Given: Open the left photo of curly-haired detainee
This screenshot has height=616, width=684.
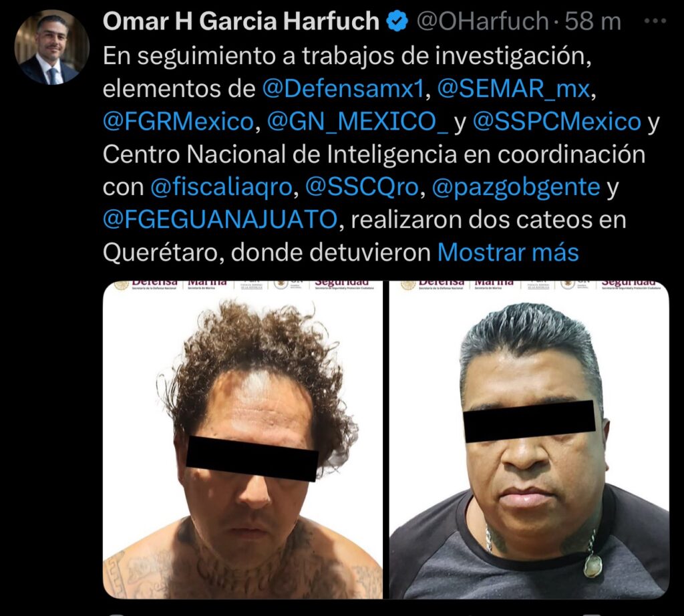Looking at the screenshot, I should (242, 440).
